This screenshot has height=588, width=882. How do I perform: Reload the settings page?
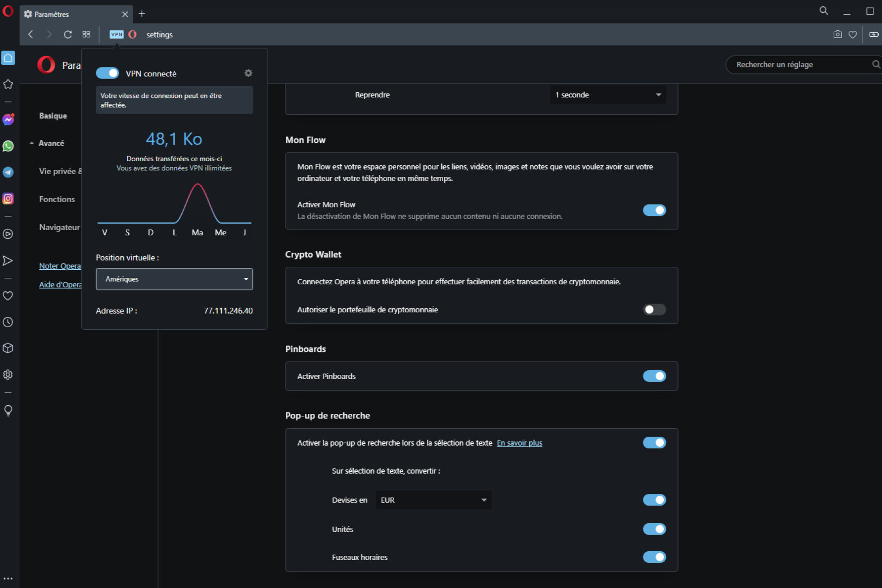(x=68, y=34)
